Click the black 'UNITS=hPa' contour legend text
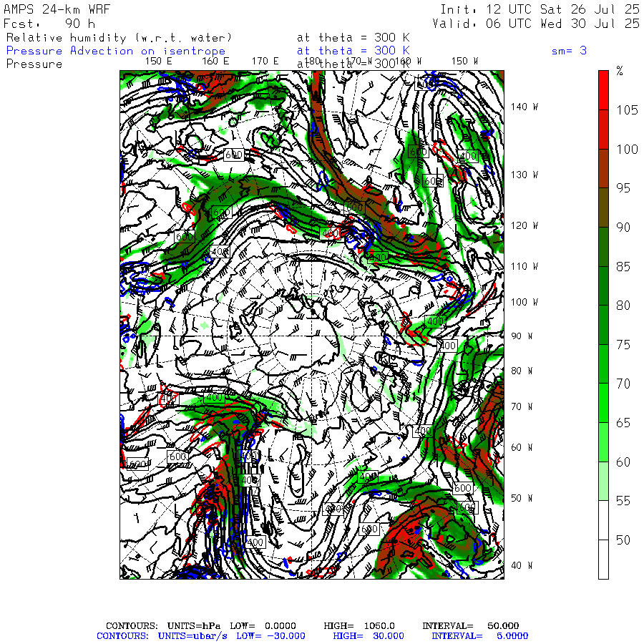Viewport: 644px width, 644px height. click(193, 626)
